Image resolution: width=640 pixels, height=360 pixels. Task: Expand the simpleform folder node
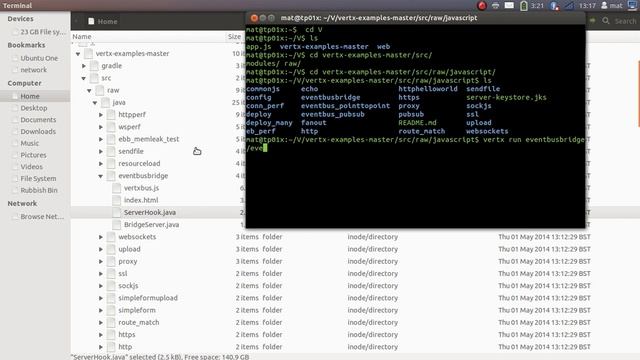(101, 310)
